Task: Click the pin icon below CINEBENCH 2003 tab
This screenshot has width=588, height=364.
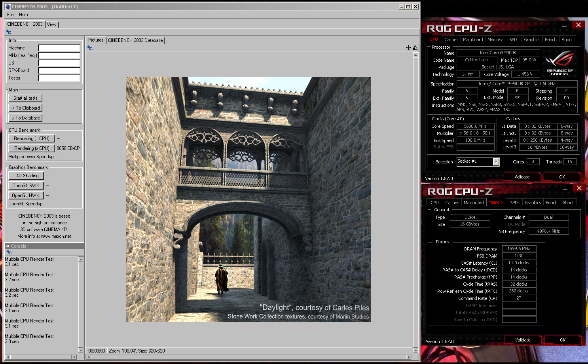Action: (9, 32)
